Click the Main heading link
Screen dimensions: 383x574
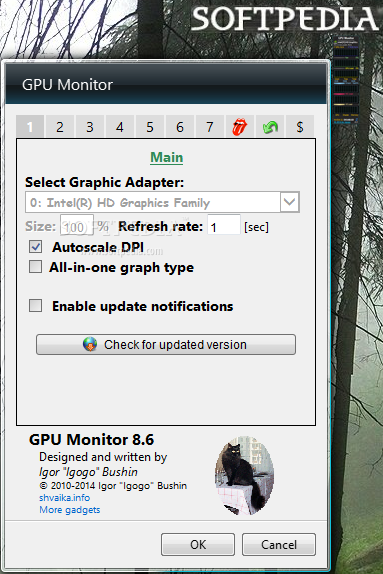[167, 157]
